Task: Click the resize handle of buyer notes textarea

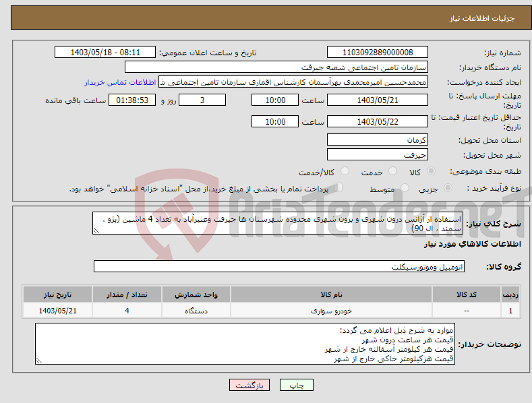Action: (x=39, y=361)
